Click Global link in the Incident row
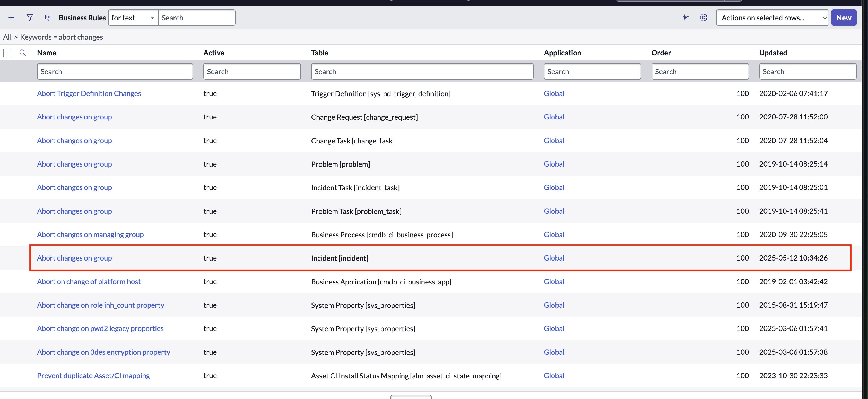 pos(554,258)
